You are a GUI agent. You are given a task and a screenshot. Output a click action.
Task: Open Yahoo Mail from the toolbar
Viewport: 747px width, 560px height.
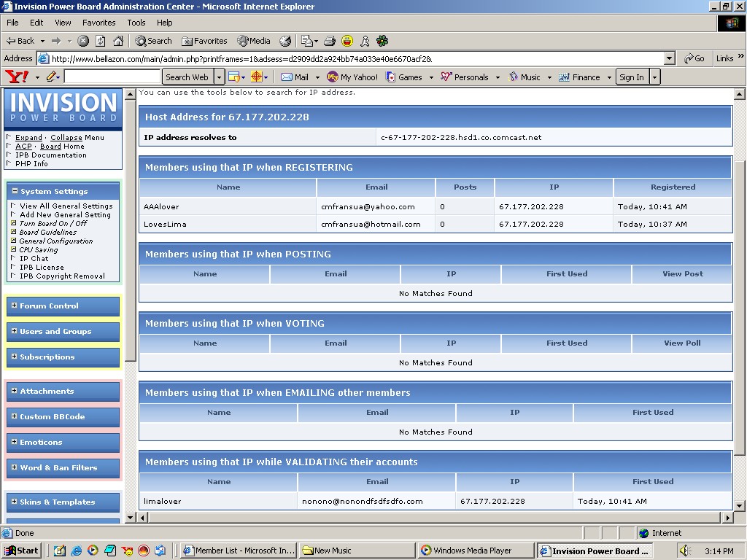pos(295,77)
